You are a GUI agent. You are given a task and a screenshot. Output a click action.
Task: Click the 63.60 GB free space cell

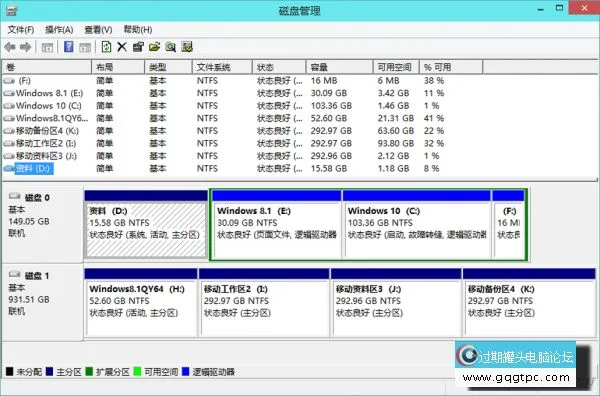click(x=396, y=131)
